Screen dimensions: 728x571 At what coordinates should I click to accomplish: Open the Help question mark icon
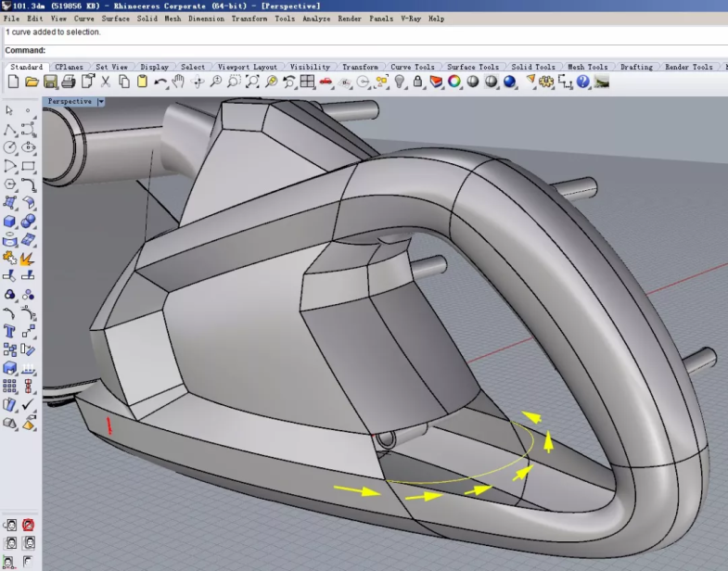[x=582, y=82]
